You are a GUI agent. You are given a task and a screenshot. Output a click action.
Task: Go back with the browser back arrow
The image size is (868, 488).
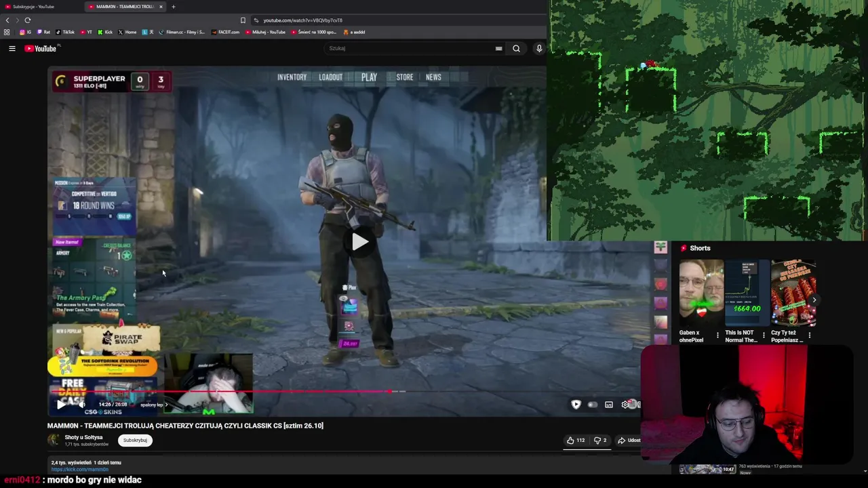[7, 20]
